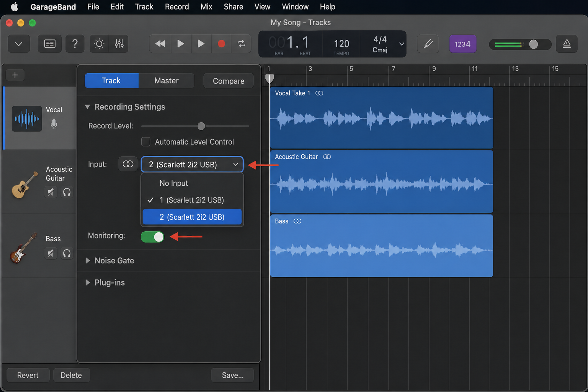Enable Automatic Level Control checkbox
The image size is (588, 392).
146,142
